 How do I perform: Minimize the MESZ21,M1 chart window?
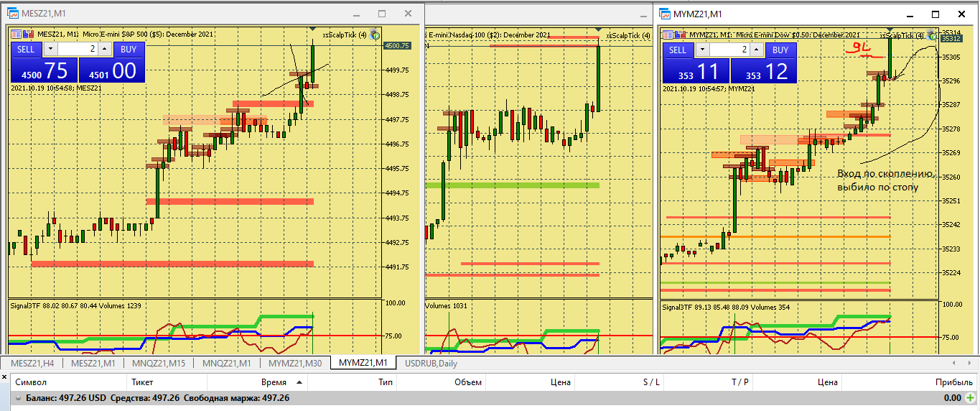tap(356, 14)
